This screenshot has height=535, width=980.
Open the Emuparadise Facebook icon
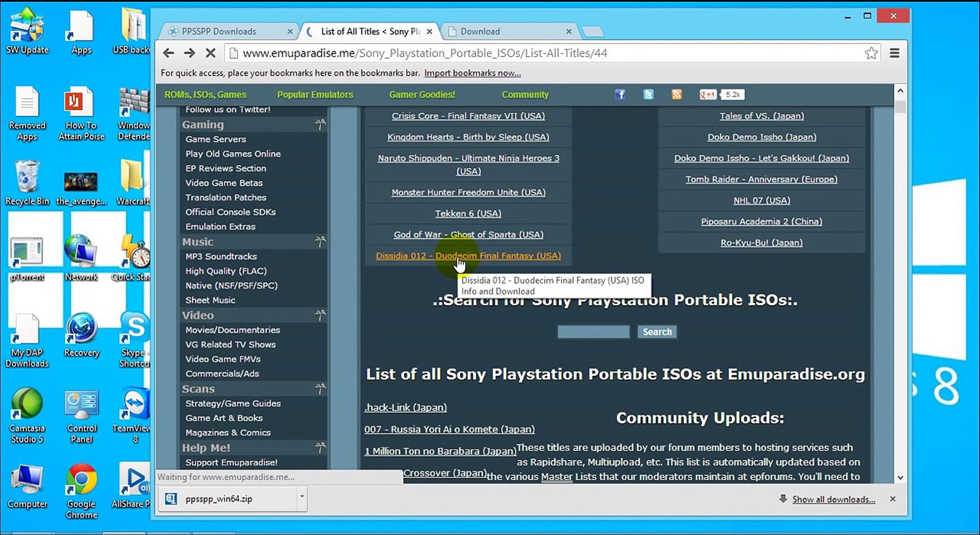[x=620, y=95]
